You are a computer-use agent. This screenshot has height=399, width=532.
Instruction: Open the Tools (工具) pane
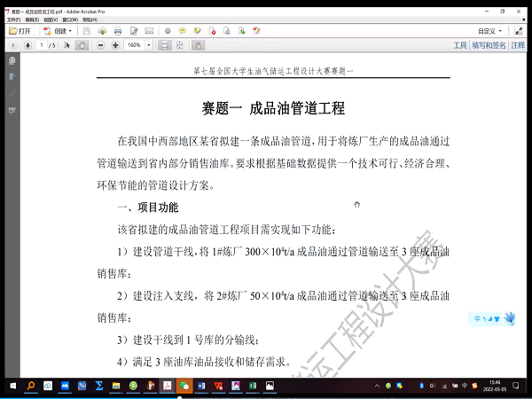click(x=460, y=45)
